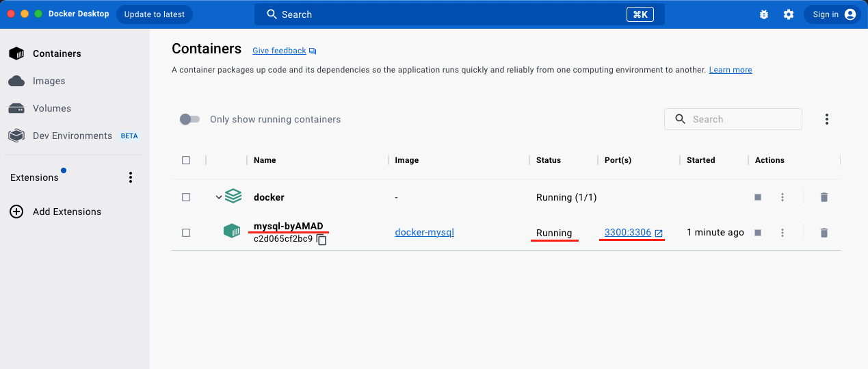Sort by Port(s) column header
Viewport: 868px width, 369px height.
click(x=618, y=160)
